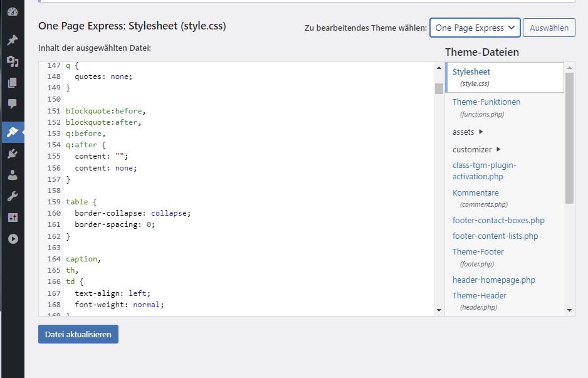Viewport: 588px width, 378px height.
Task: Open the Pages icon in sidebar
Action: [x=13, y=83]
